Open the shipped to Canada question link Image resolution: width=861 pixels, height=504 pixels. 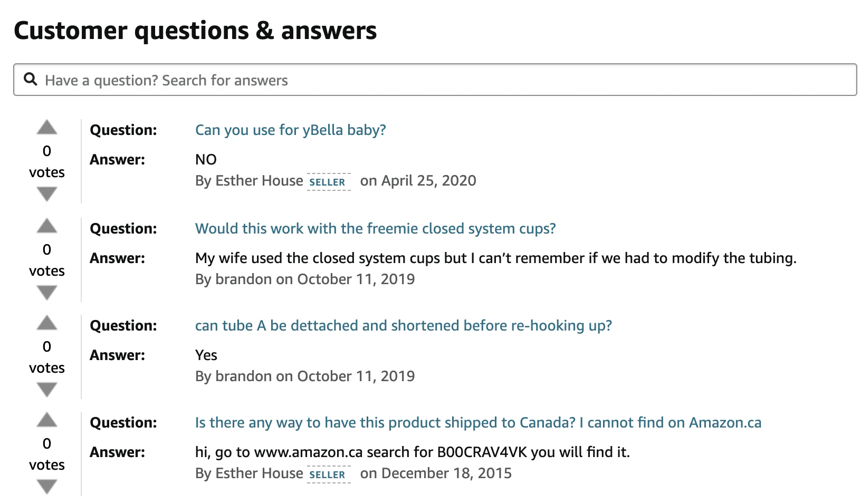[x=479, y=423]
